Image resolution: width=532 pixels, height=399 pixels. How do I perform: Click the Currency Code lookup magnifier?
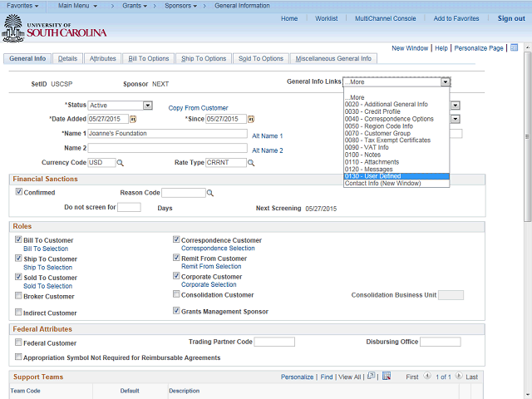pos(120,163)
